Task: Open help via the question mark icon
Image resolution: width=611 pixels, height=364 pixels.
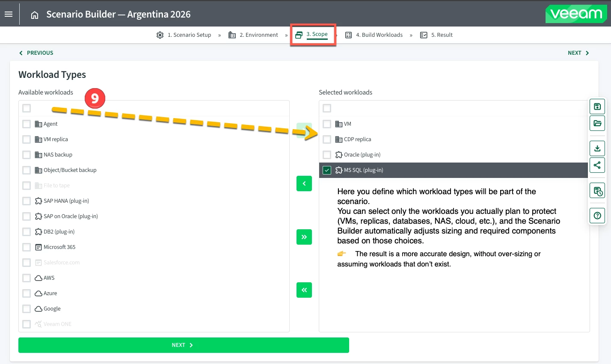Action: [x=597, y=216]
